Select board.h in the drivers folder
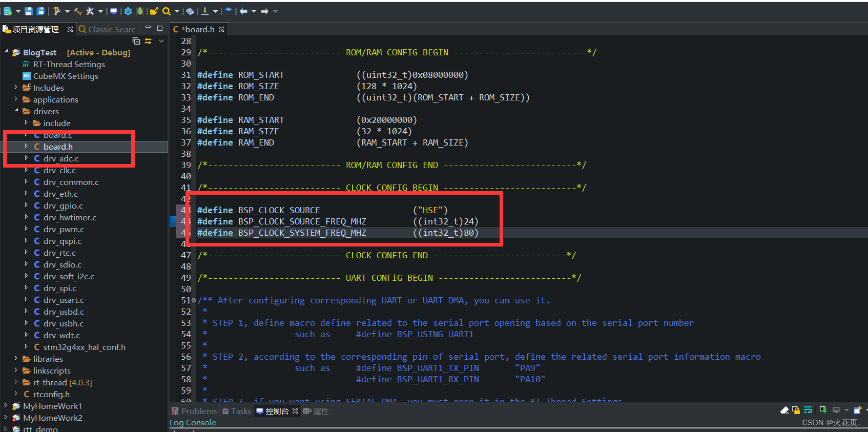The image size is (868, 432). click(58, 147)
